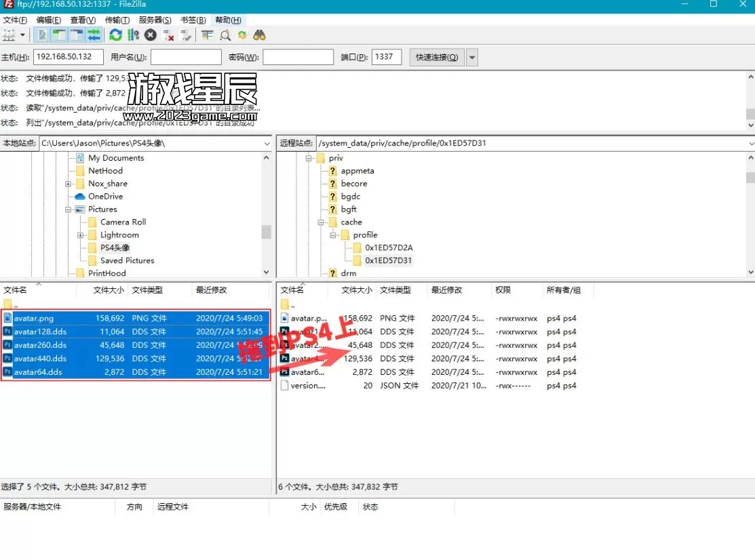Click the disconnect from server icon

[x=169, y=35]
